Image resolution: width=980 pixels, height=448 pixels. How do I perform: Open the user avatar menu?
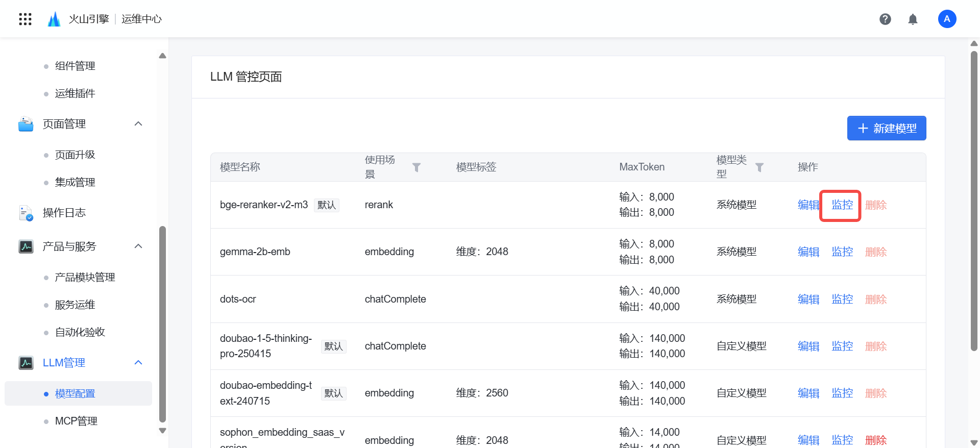pos(947,19)
